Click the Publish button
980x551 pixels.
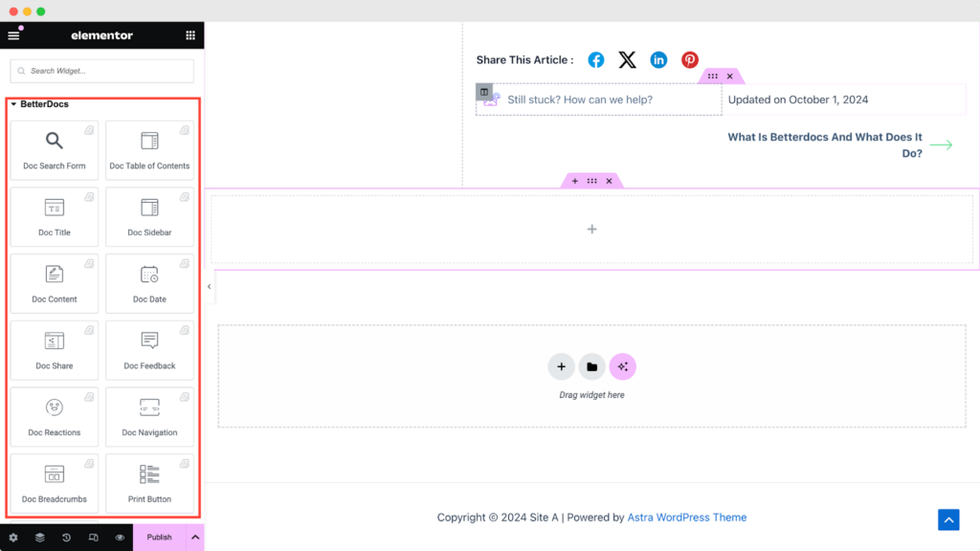[160, 538]
